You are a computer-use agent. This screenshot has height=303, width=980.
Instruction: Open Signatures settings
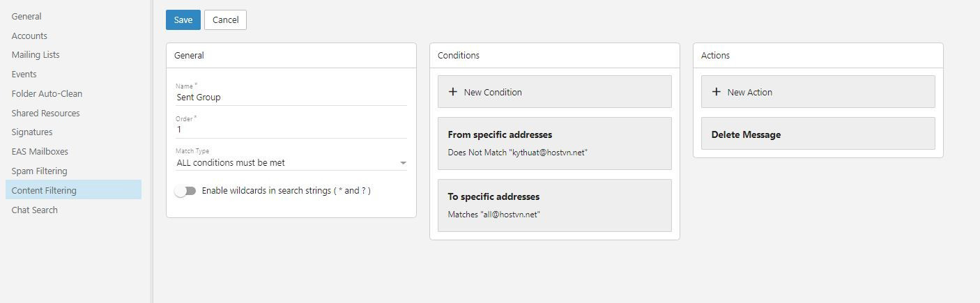tap(32, 132)
